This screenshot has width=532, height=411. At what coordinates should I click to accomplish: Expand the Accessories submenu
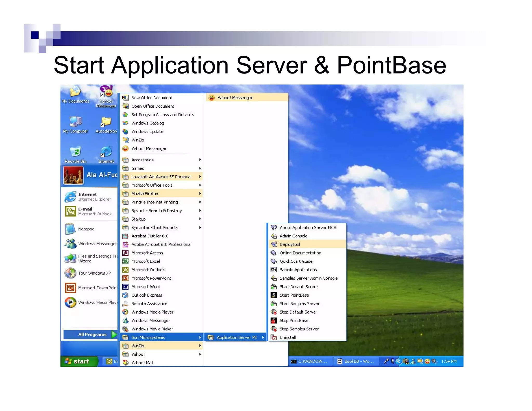pos(161,160)
